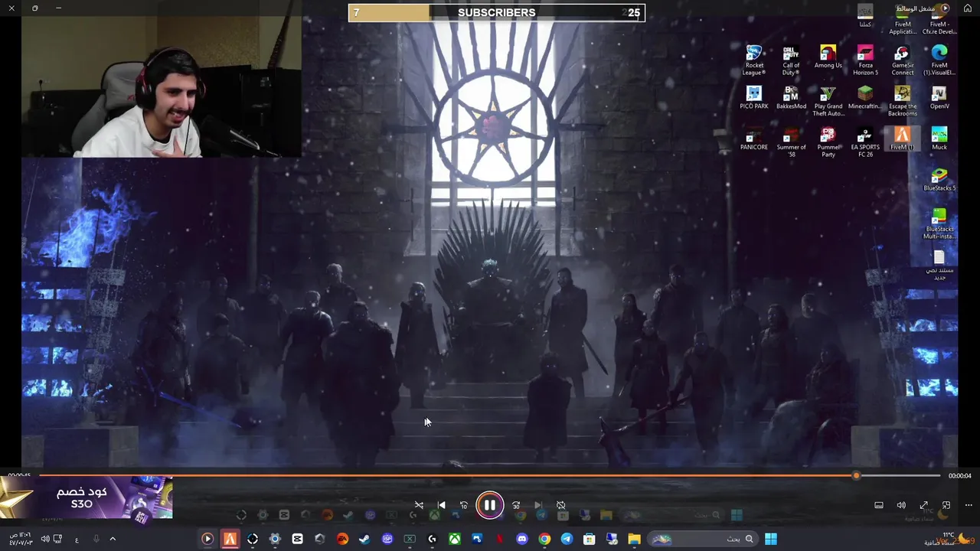Image resolution: width=980 pixels, height=551 pixels.
Task: Open the system volume tray icon
Action: pos(44,539)
